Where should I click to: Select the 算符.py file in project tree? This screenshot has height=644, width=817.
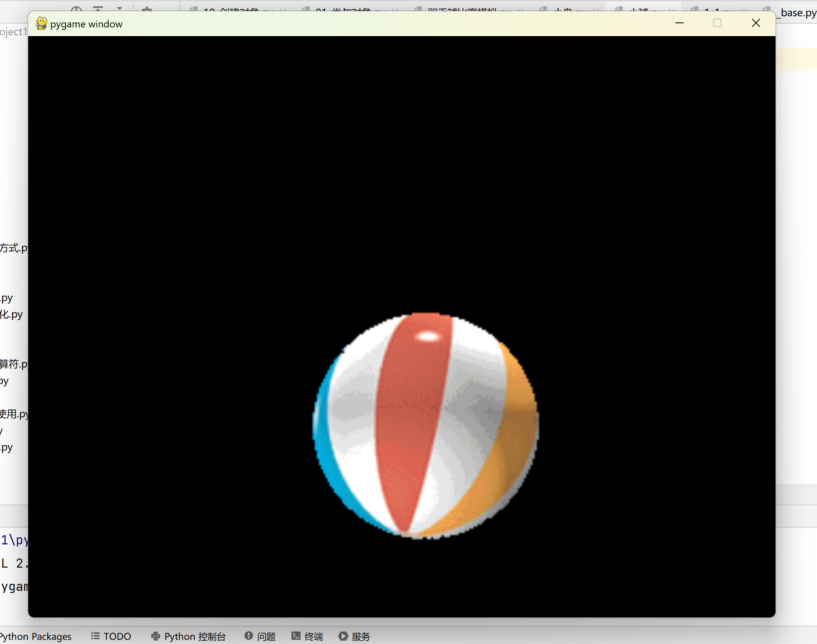(13, 364)
